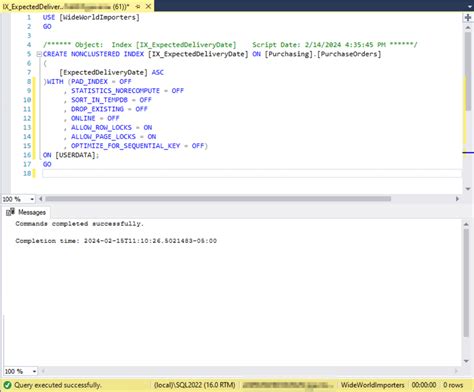Place cursor in empty line 18
Viewport: 474px width, 392px height.
coord(252,173)
